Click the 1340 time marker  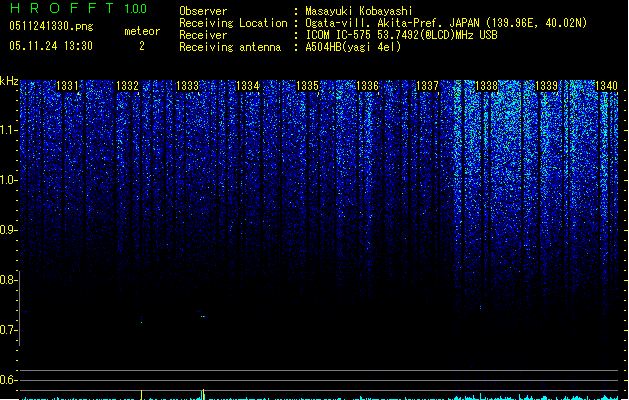click(607, 86)
